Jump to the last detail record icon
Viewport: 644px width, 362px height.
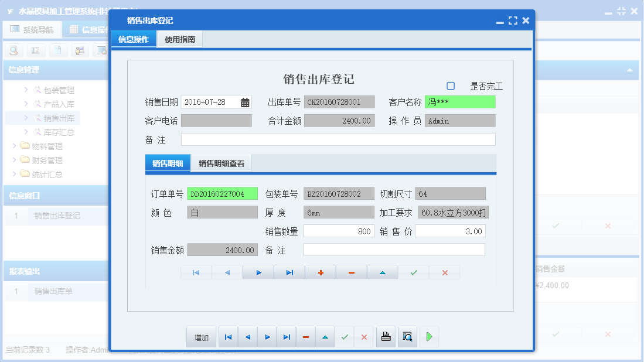click(x=289, y=272)
